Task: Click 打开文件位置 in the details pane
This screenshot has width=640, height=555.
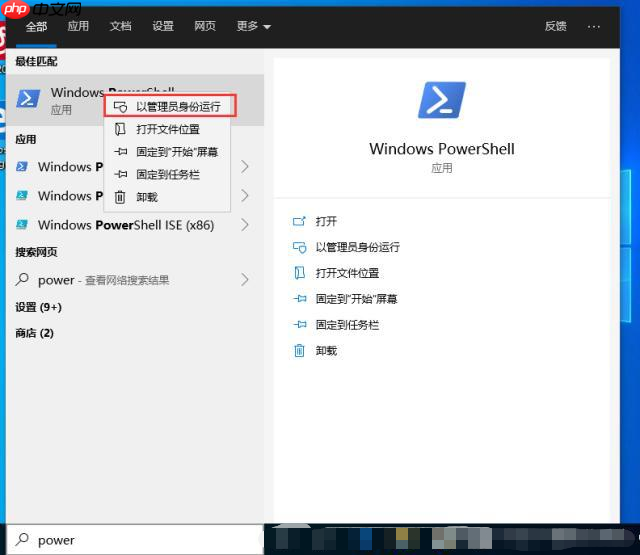Action: [x=347, y=273]
